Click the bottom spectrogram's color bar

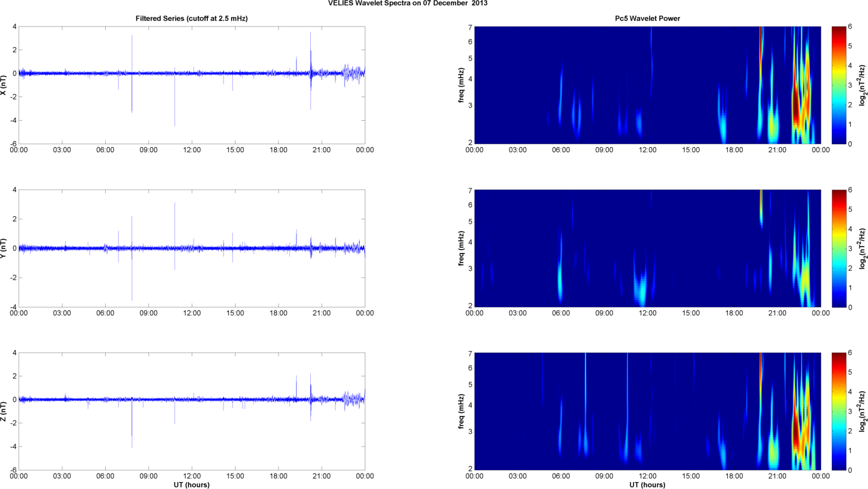point(839,411)
